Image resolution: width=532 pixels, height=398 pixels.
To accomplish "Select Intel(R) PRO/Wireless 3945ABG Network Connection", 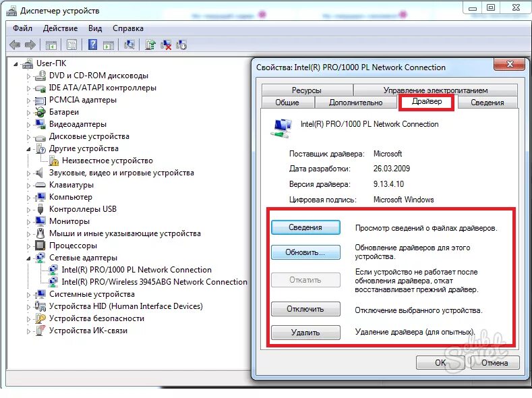I will (154, 282).
